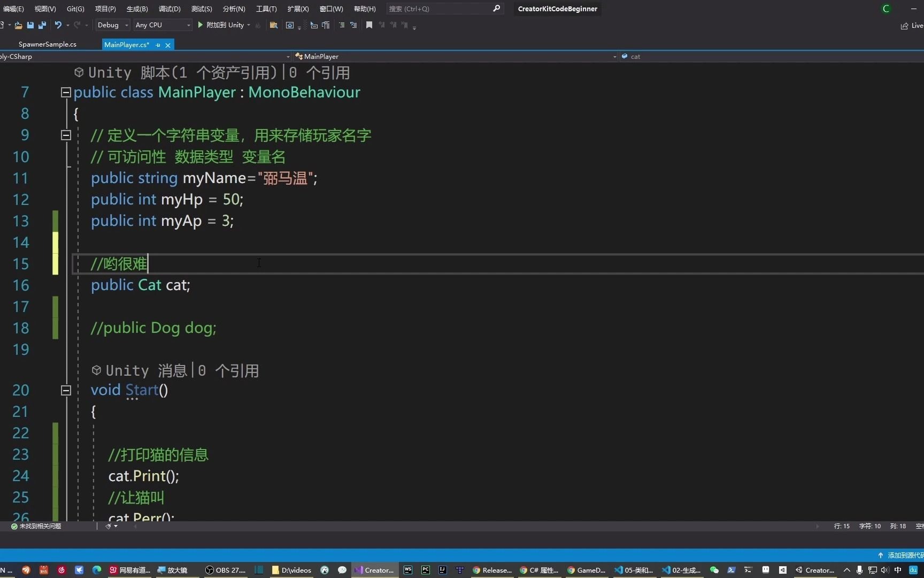
Task: Switch to the SpawnerSample.cs tab
Action: 48,44
